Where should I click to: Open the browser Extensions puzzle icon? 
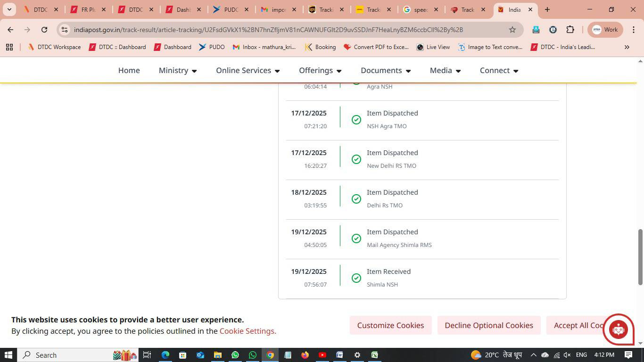click(570, 30)
